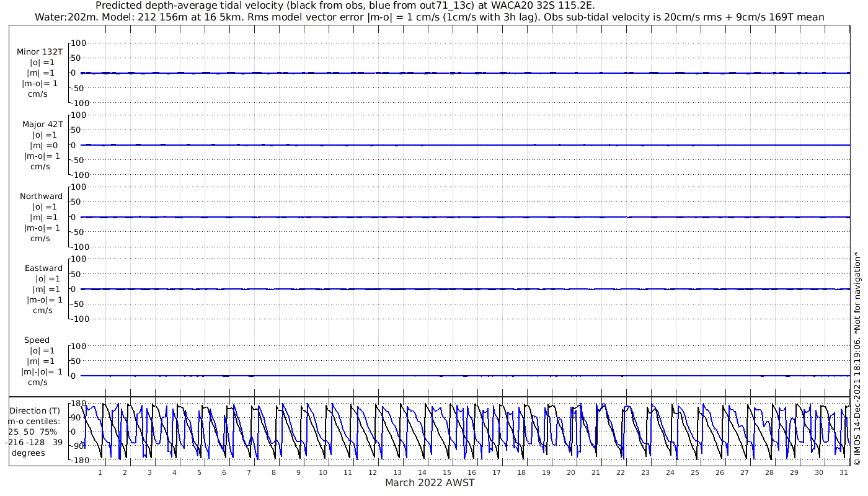Click the 0 tick on Eastward axis

pos(73,289)
